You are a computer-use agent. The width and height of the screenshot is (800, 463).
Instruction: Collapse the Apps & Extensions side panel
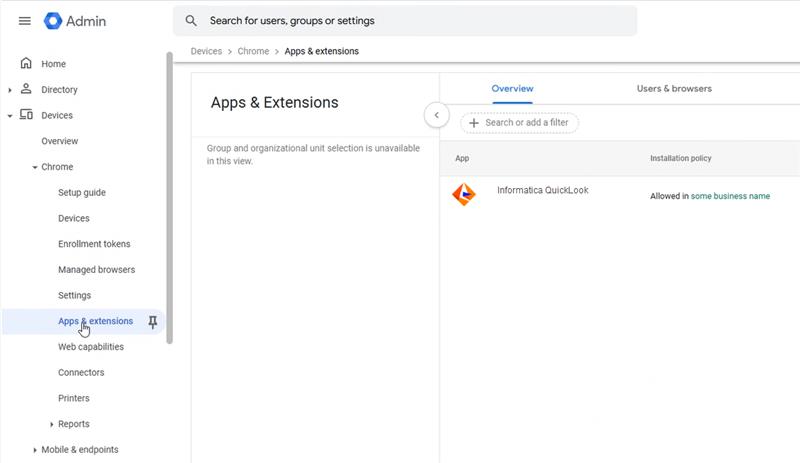437,115
